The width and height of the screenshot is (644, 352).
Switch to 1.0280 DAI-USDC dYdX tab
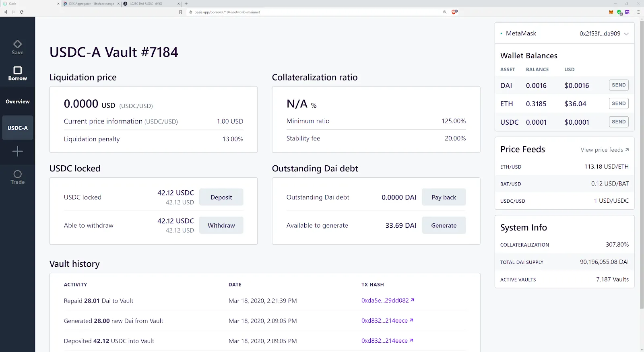pos(151,4)
